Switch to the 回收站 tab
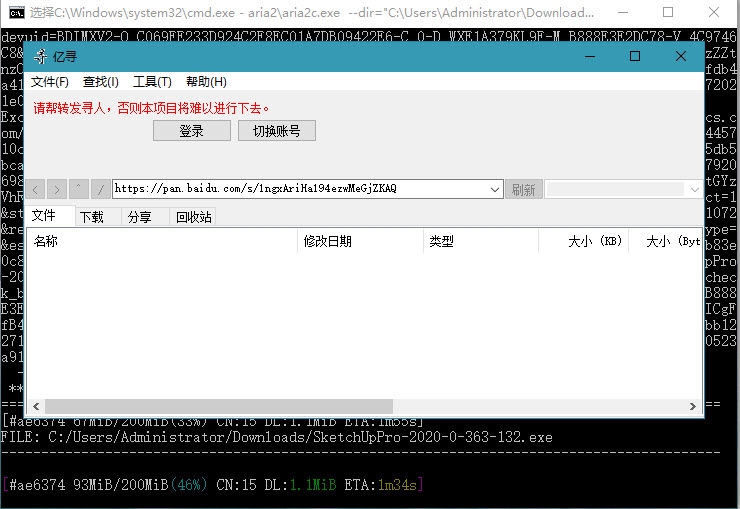This screenshot has width=740, height=509. [x=194, y=217]
